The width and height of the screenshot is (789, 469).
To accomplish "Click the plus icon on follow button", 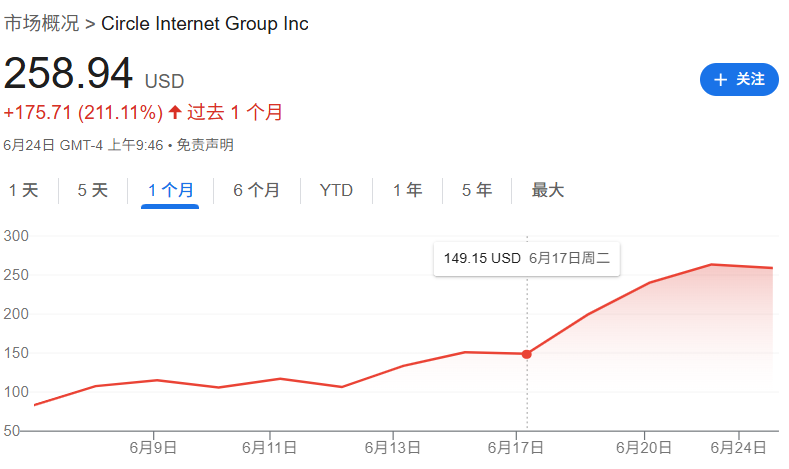I will click(x=720, y=80).
